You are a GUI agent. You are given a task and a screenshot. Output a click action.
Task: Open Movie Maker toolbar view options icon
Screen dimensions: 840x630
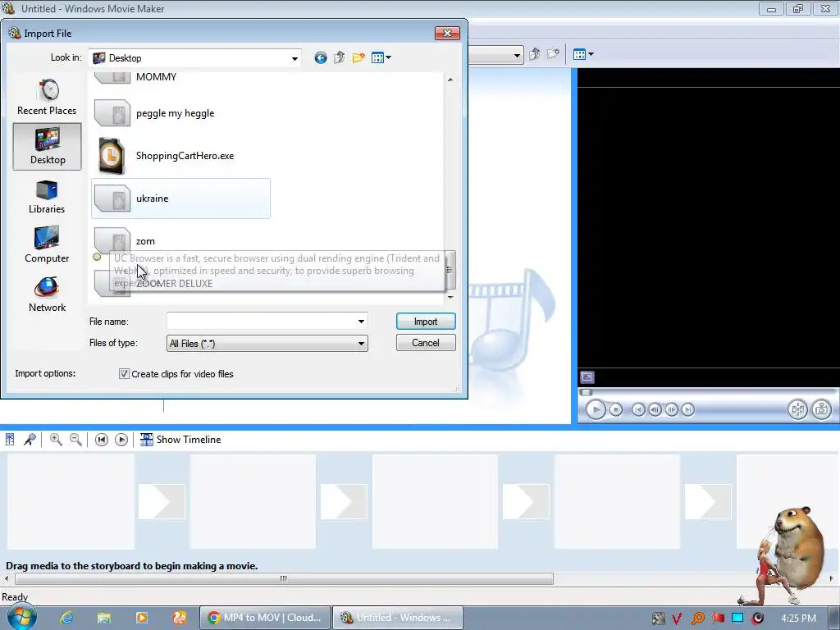click(583, 54)
